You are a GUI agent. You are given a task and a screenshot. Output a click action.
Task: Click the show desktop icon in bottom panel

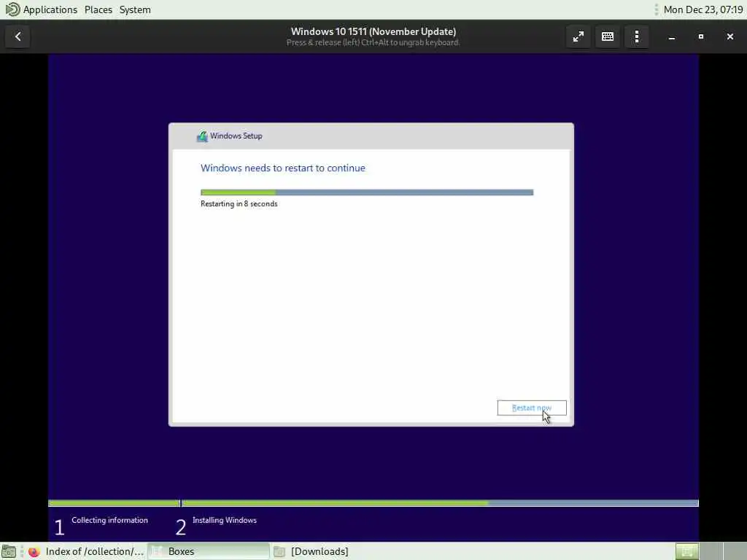click(9, 551)
